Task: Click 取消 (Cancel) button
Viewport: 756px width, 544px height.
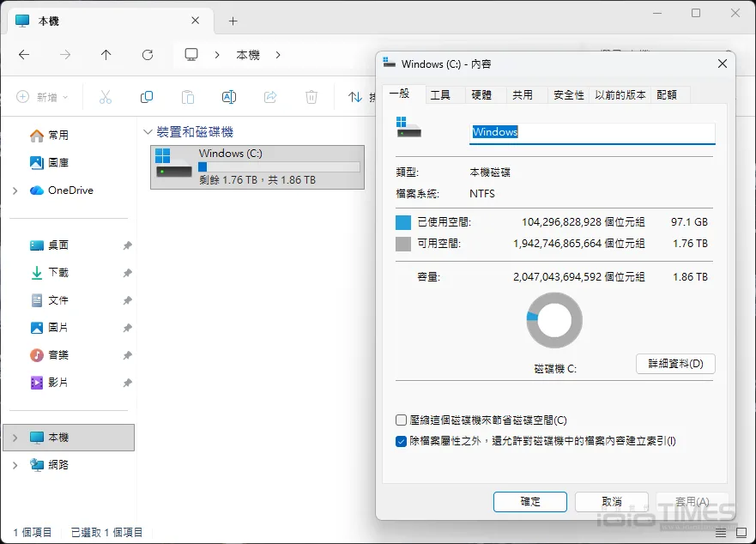Action: pos(611,502)
